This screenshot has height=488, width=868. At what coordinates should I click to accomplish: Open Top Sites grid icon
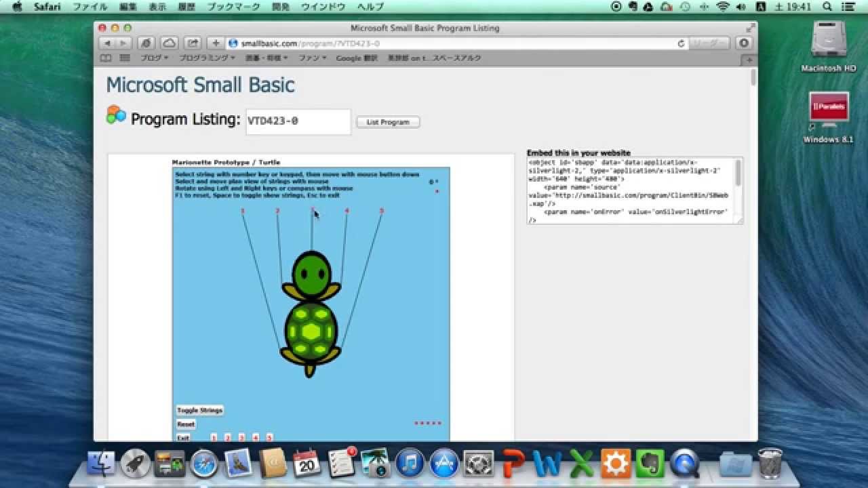pos(125,58)
